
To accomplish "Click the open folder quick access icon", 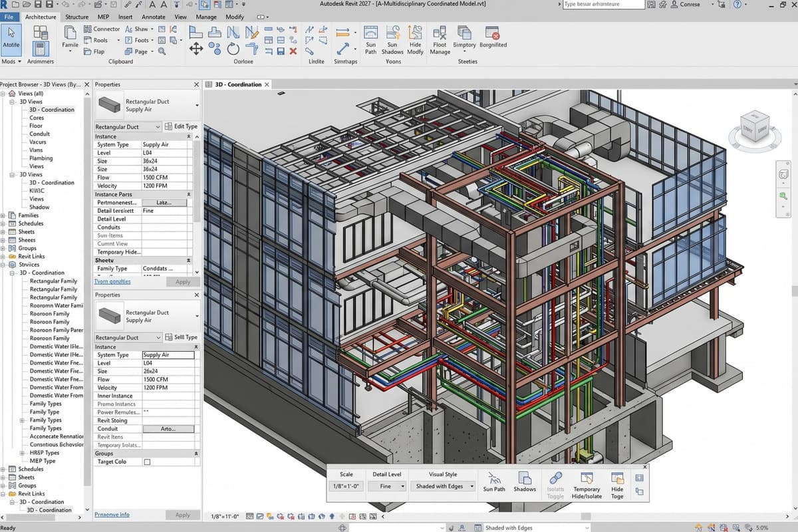I will [27, 5].
